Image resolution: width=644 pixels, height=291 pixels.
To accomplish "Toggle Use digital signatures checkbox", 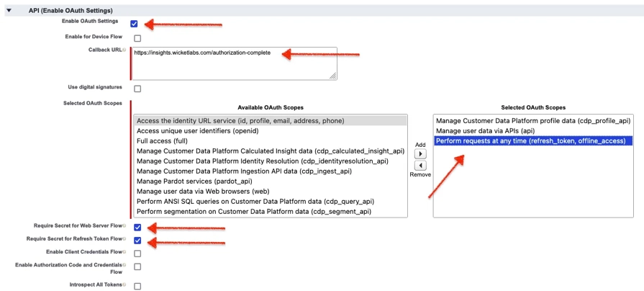I will (x=137, y=89).
